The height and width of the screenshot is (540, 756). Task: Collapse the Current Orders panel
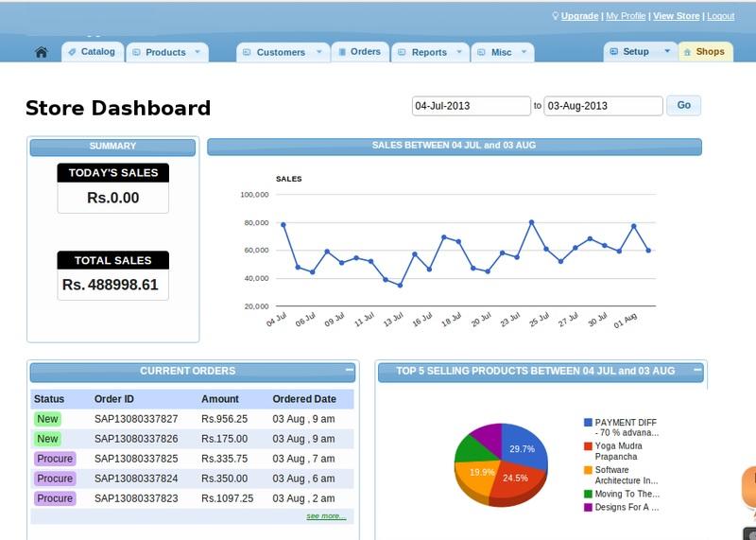[350, 370]
